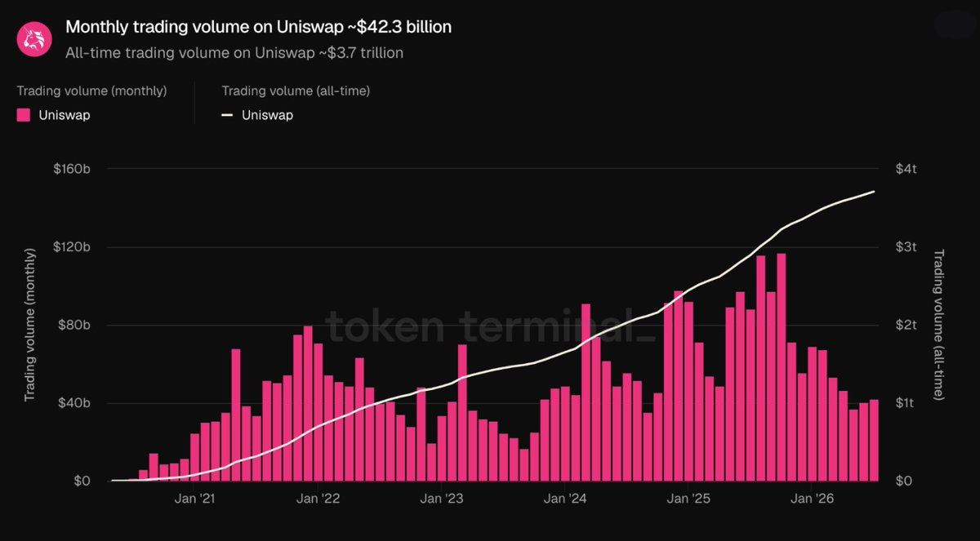Toggle the pink Uniswap monthly legend swatch

[24, 115]
